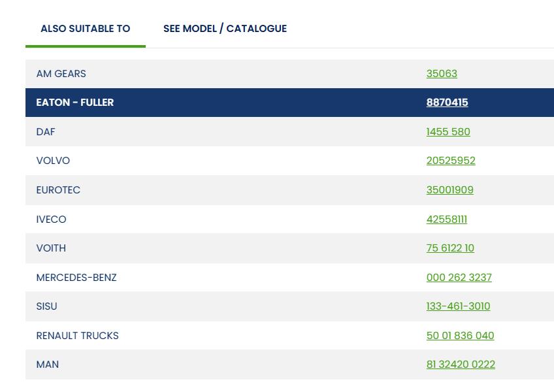Open AM Gears part number 35063

click(442, 74)
